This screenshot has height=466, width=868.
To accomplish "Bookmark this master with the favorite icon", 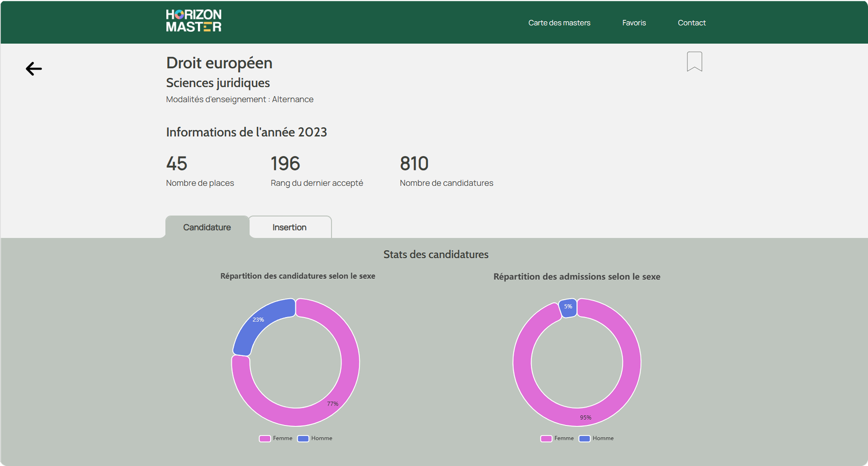I will tap(694, 61).
